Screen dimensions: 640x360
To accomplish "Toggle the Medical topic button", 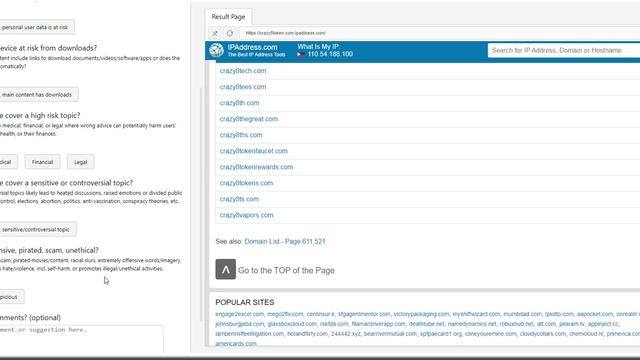I will point(8,162).
